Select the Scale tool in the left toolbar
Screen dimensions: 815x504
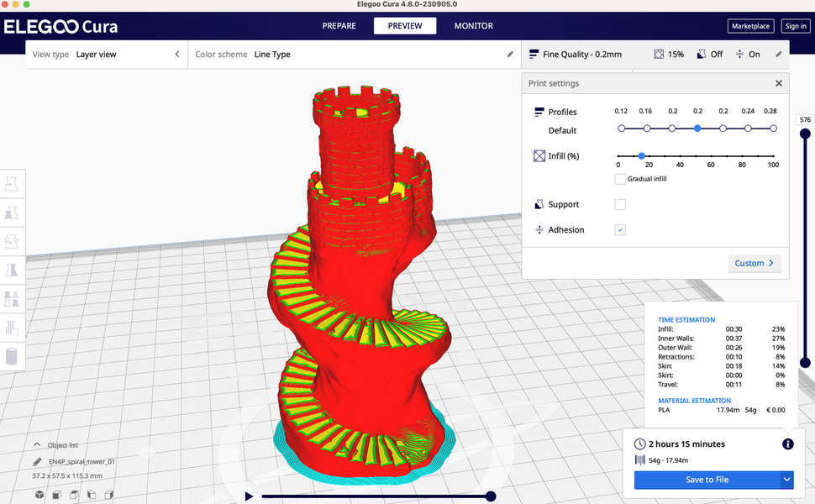(x=13, y=213)
